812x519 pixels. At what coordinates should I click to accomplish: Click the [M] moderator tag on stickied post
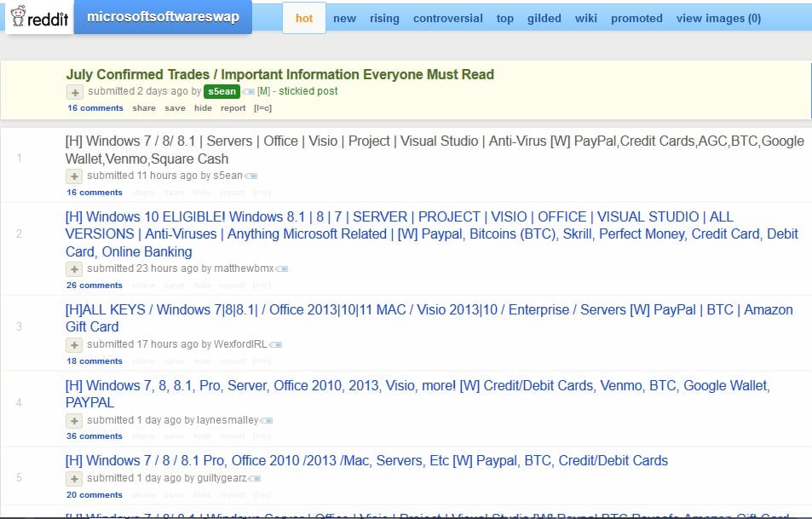click(263, 91)
